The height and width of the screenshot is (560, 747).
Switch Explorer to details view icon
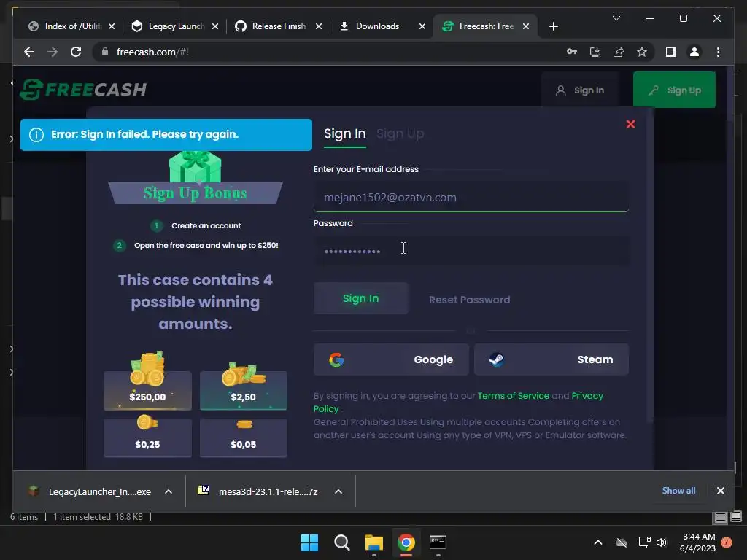pyautogui.click(x=720, y=517)
